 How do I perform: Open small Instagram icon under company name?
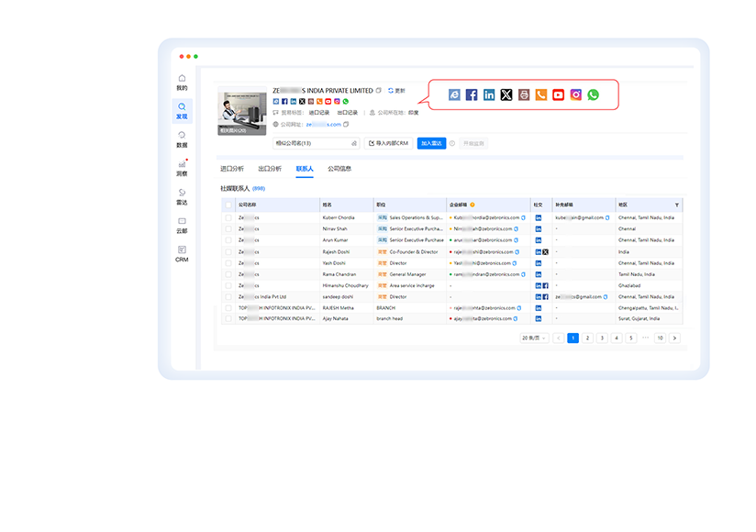tap(337, 101)
